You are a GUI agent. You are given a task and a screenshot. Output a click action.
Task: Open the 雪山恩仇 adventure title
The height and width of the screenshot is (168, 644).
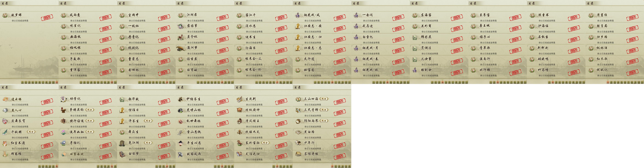point(194,132)
